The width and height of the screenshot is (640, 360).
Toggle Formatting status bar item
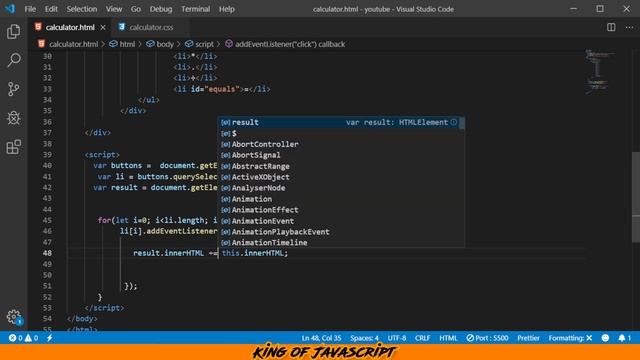pos(570,338)
